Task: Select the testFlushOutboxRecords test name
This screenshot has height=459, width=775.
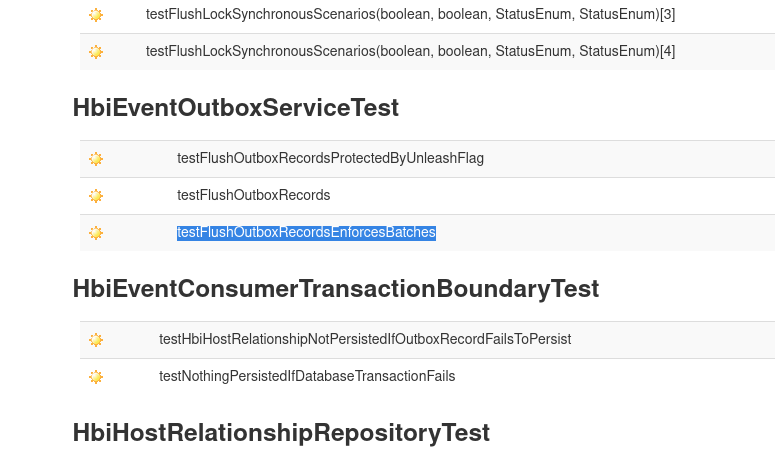Action: (253, 195)
